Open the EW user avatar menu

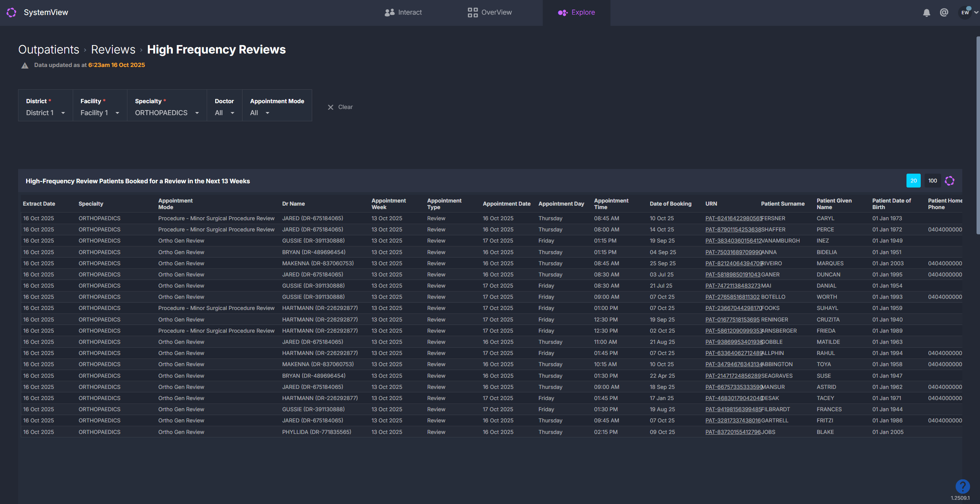pos(965,13)
